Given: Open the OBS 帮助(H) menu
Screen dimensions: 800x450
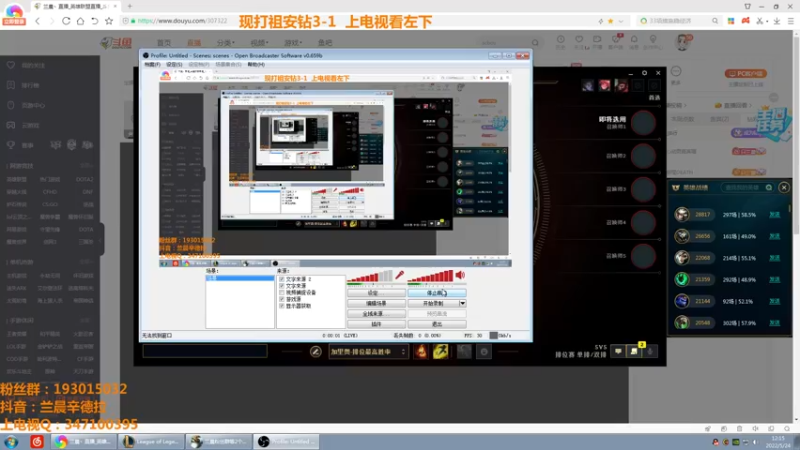Looking at the screenshot, I should point(256,65).
